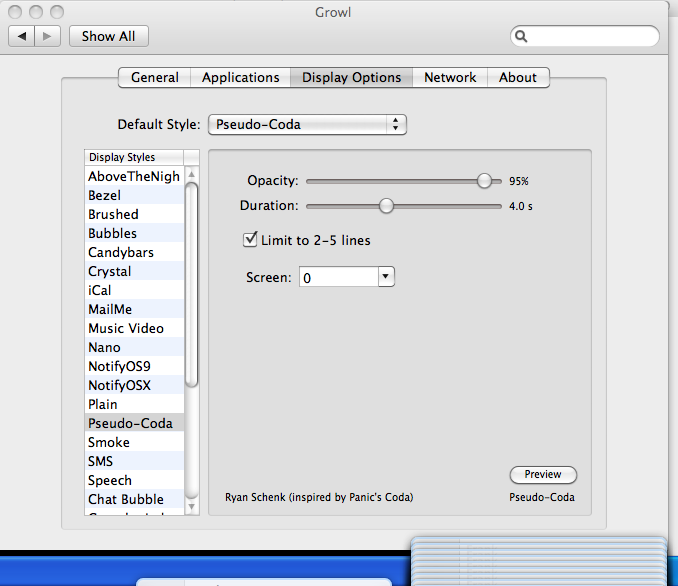This screenshot has width=678, height=586.
Task: Select Bezel in Display Styles list
Action: pyautogui.click(x=105, y=195)
